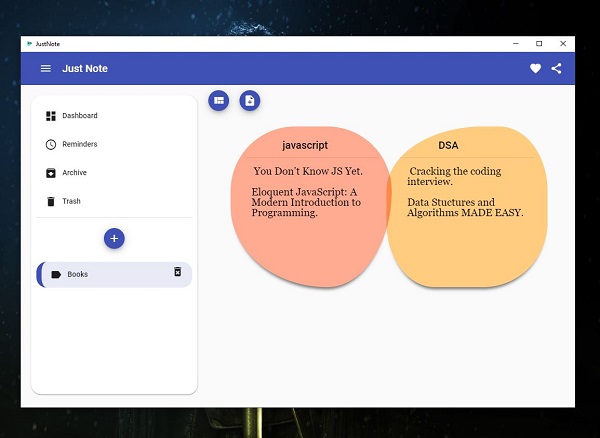Toggle the notes layout view button
This screenshot has height=438, width=600.
pyautogui.click(x=219, y=101)
